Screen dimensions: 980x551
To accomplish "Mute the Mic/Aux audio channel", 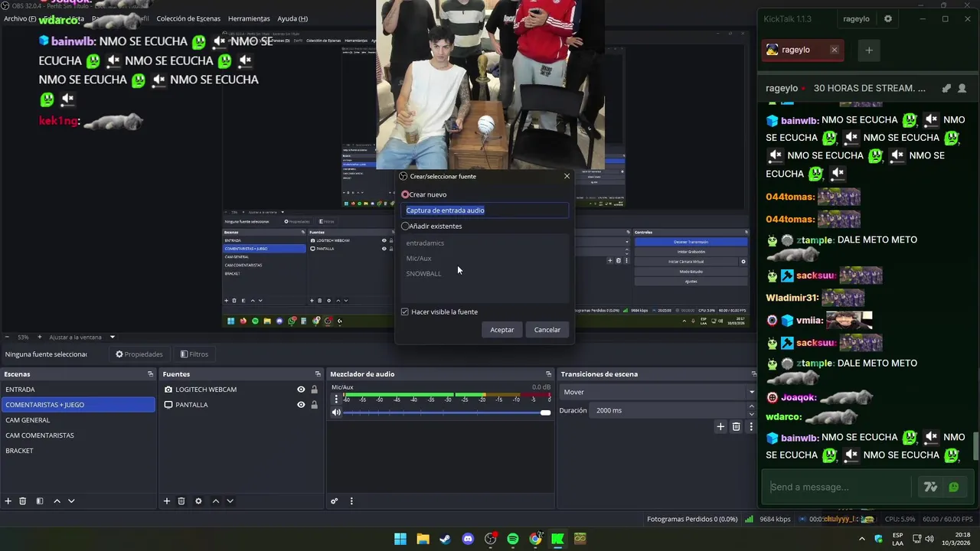I will pyautogui.click(x=336, y=412).
